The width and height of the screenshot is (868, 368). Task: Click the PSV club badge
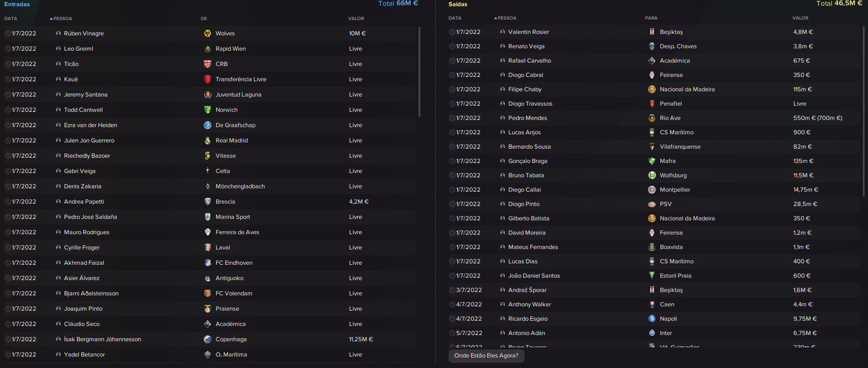point(652,204)
